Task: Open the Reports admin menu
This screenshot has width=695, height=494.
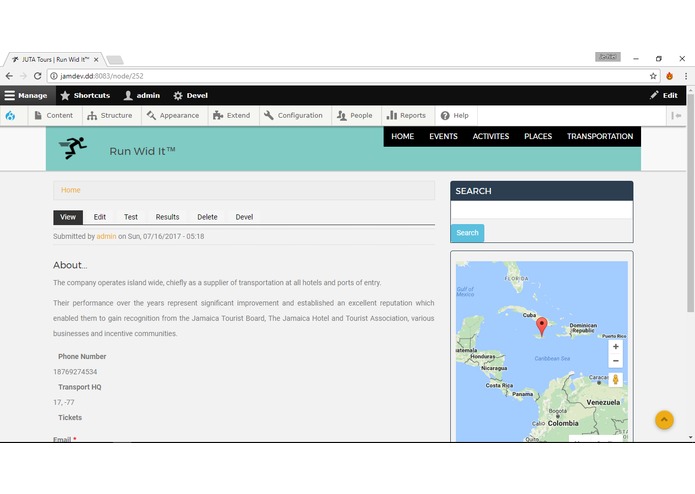Action: (406, 116)
